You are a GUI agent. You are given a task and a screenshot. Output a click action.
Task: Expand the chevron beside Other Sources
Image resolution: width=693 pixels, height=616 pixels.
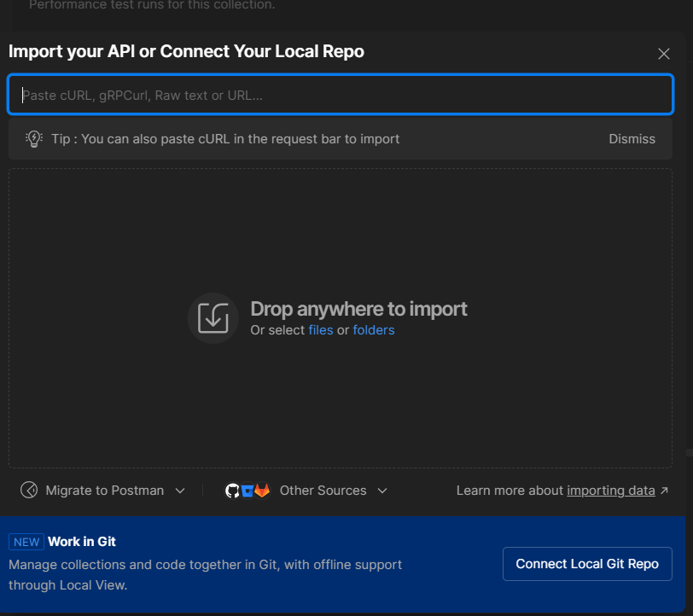[x=382, y=491]
